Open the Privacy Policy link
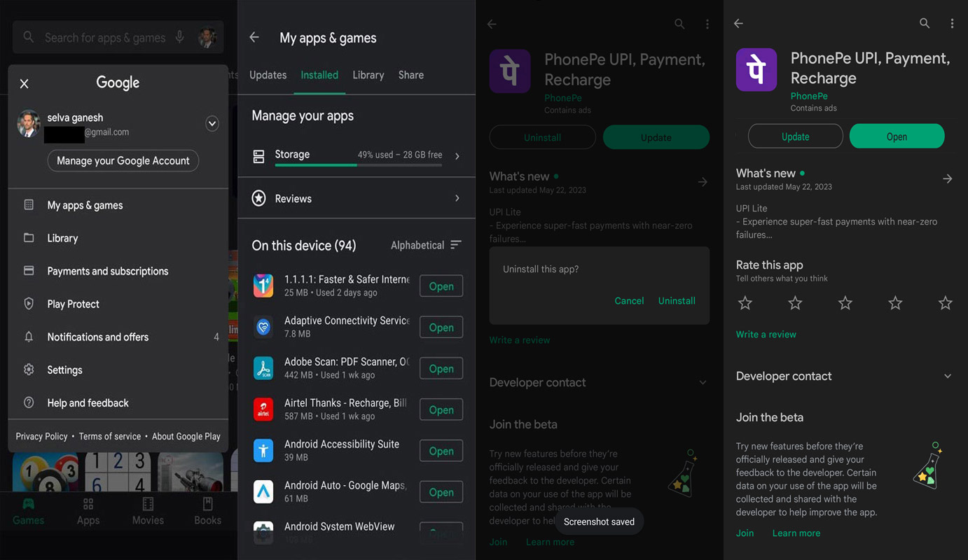968x560 pixels. coord(41,436)
